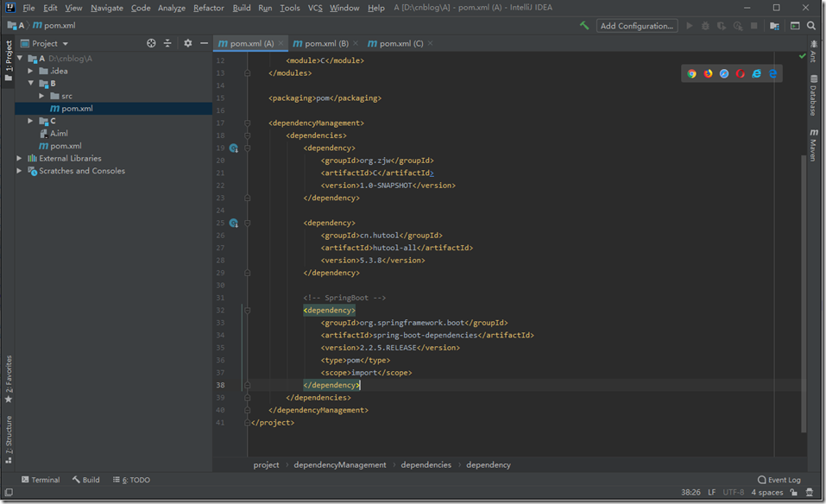Collapse all nodes in the Project panel
The height and width of the screenshot is (504, 826).
click(167, 43)
